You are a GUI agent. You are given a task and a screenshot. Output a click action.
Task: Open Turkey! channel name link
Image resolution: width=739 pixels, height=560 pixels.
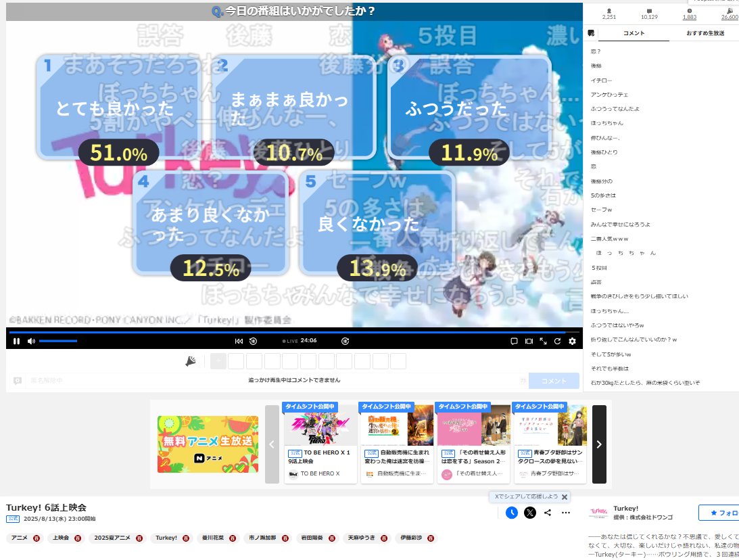click(x=626, y=509)
